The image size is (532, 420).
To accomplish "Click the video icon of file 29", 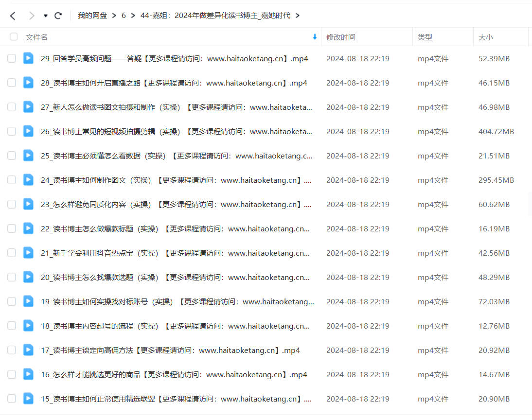I will [28, 58].
